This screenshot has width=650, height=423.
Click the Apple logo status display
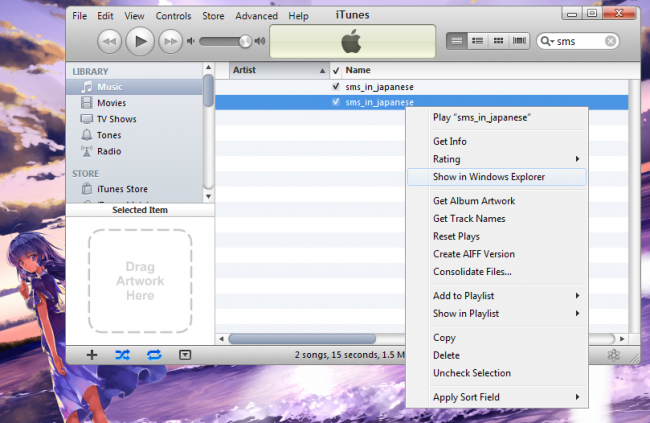pos(352,41)
